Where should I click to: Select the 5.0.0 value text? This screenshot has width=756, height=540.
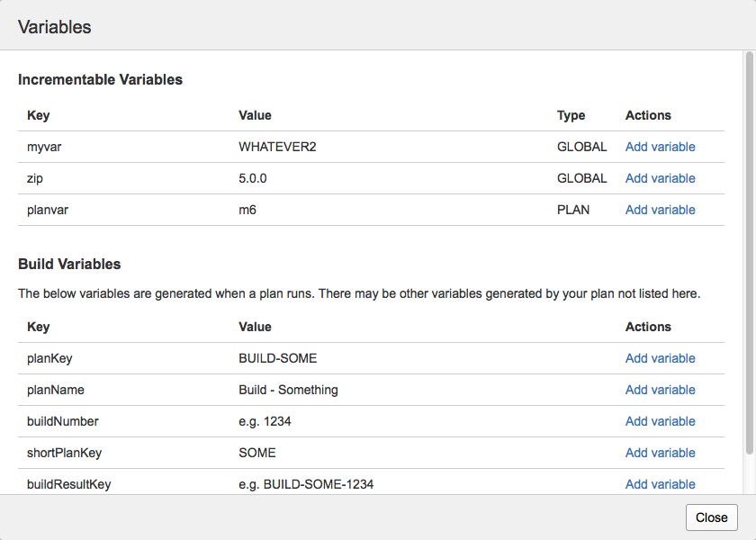point(253,178)
